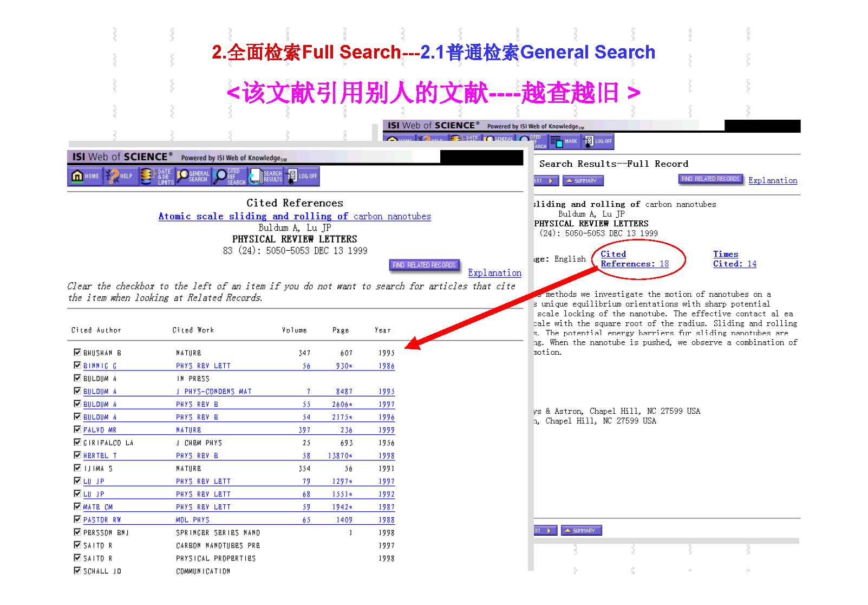This screenshot has height=605, width=868.
Task: Deselect the CIRIFALCO LA reference checkbox
Action: (x=77, y=443)
